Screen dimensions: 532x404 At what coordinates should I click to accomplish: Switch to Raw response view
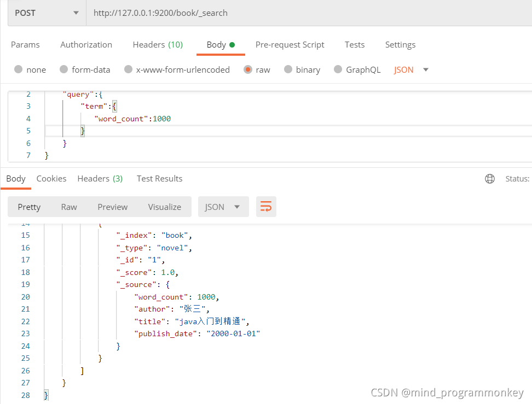[69, 207]
